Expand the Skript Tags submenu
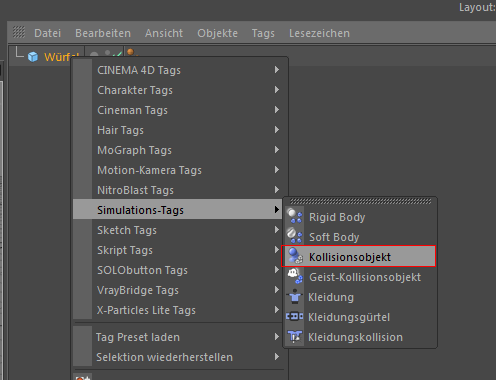 coord(178,250)
